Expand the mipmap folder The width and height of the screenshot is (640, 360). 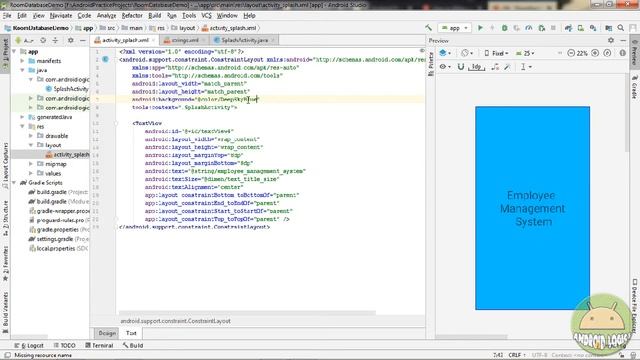click(x=31, y=164)
